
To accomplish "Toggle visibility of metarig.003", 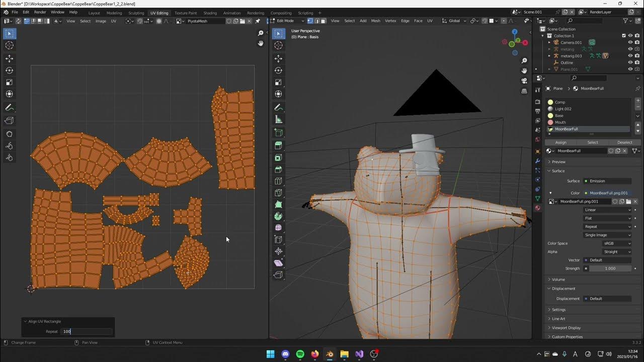I will click(630, 56).
